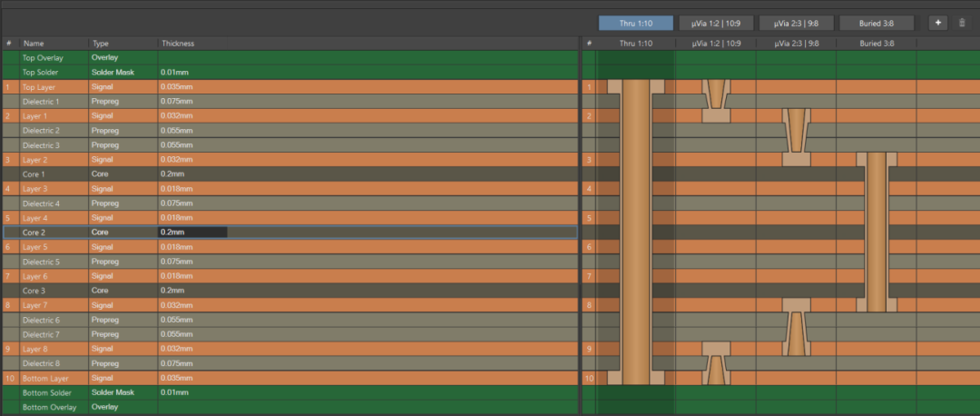The height and width of the screenshot is (416, 980).
Task: Select the Dielectric 5 row name
Action: tap(41, 262)
